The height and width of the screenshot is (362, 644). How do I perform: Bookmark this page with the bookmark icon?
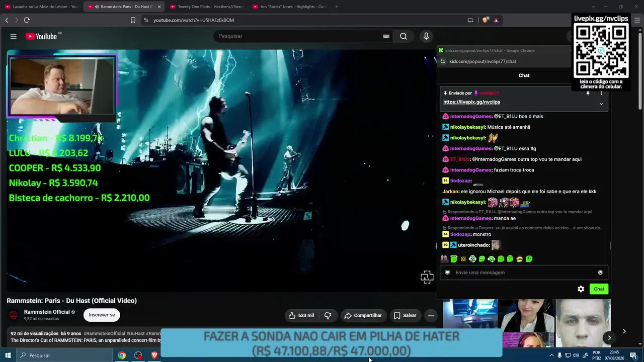tap(133, 20)
